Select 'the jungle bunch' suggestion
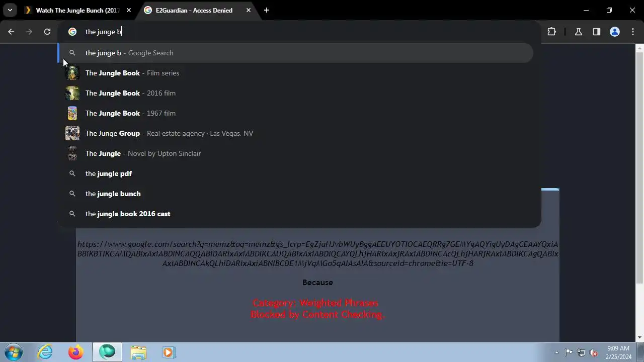Screen dimensions: 644x362 coord(295,194)
